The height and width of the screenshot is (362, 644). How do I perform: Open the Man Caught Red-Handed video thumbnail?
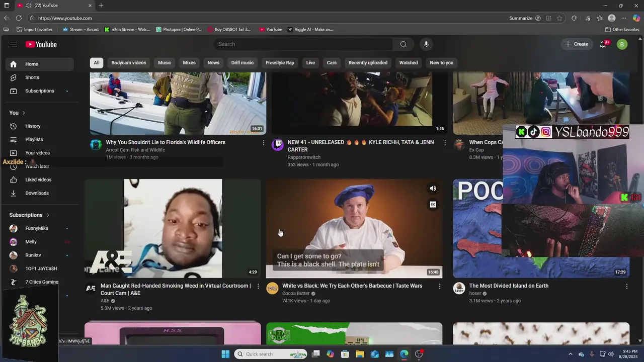click(x=173, y=228)
